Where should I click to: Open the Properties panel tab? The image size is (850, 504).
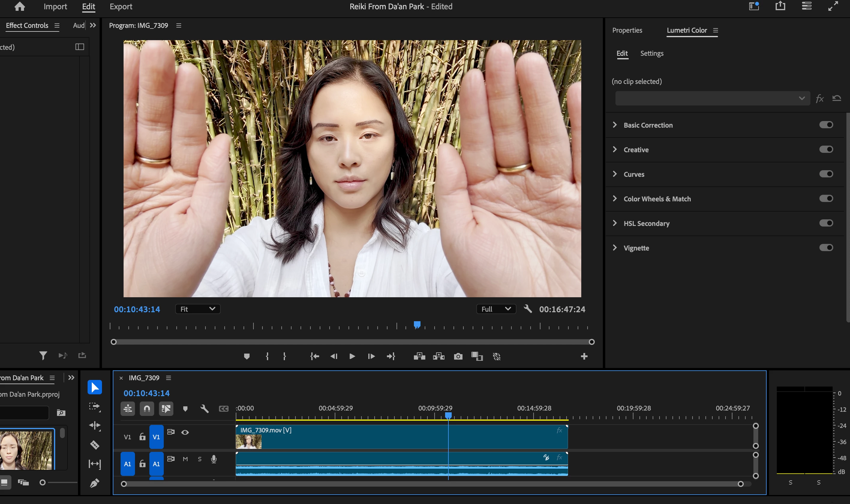[627, 30]
